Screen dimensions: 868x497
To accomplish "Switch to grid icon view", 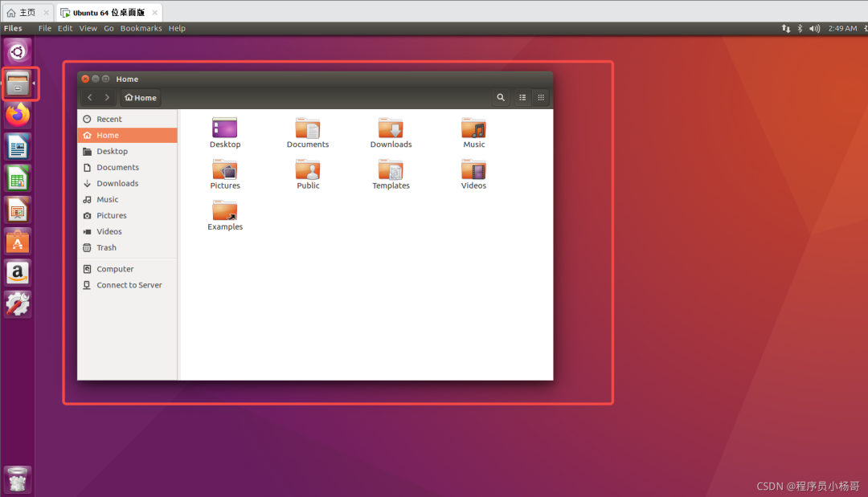I will (541, 97).
